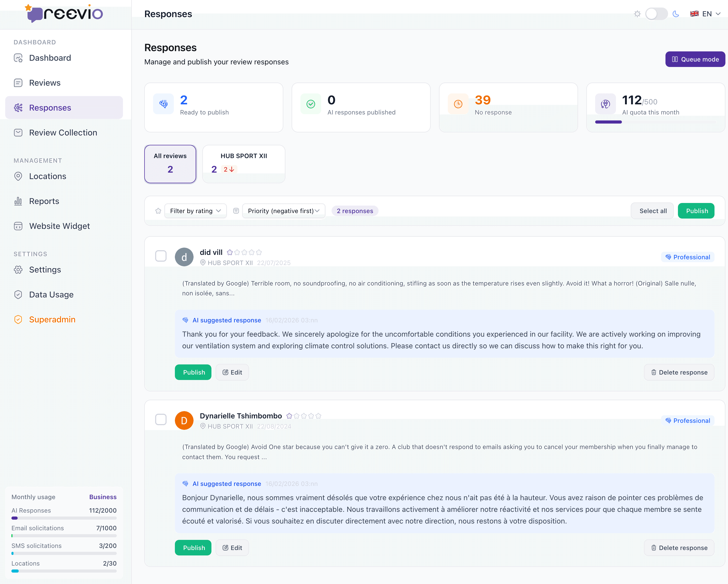The image size is (728, 584).
Task: Open Reports via the bar chart icon
Action: (18, 201)
